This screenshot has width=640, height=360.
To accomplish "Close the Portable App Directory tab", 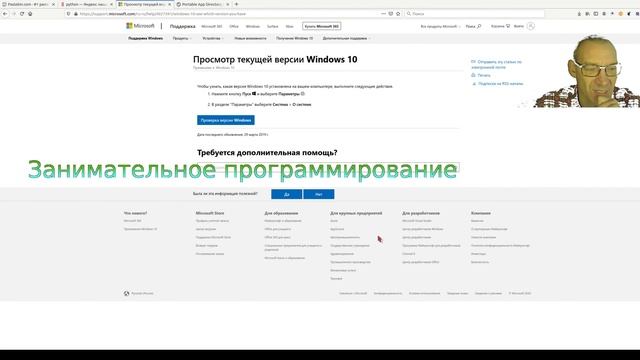I will click(228, 4).
